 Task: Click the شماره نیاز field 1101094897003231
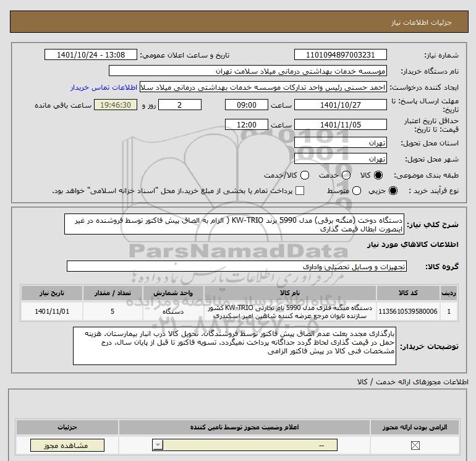tap(340, 54)
